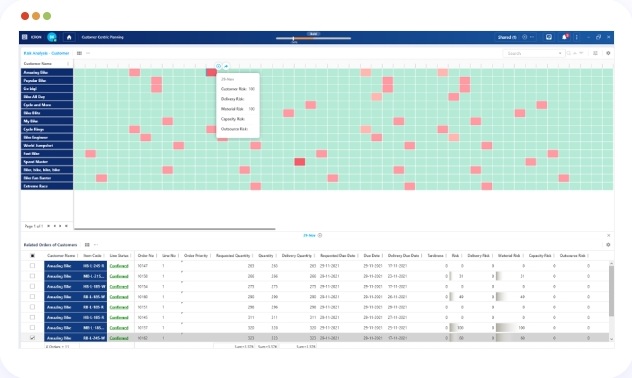Select the Popular Bike customer row
The height and width of the screenshot is (378, 632).
[x=47, y=81]
